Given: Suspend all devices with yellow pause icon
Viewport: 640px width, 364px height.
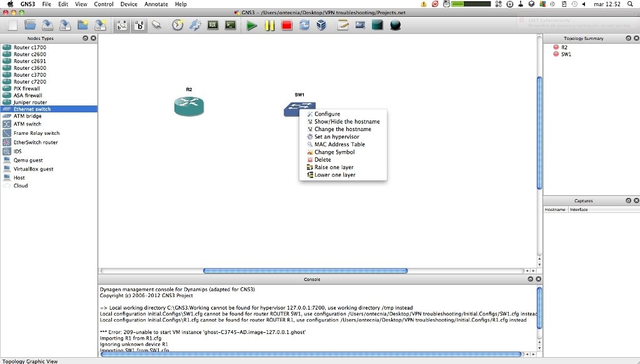Looking at the screenshot, I should point(269,26).
